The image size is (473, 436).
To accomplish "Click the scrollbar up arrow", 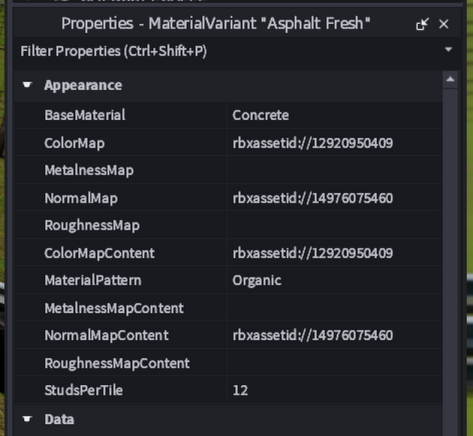I will pyautogui.click(x=450, y=79).
